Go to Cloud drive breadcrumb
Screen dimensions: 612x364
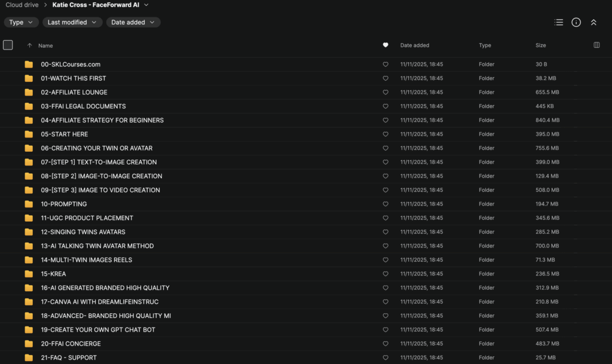(x=22, y=5)
